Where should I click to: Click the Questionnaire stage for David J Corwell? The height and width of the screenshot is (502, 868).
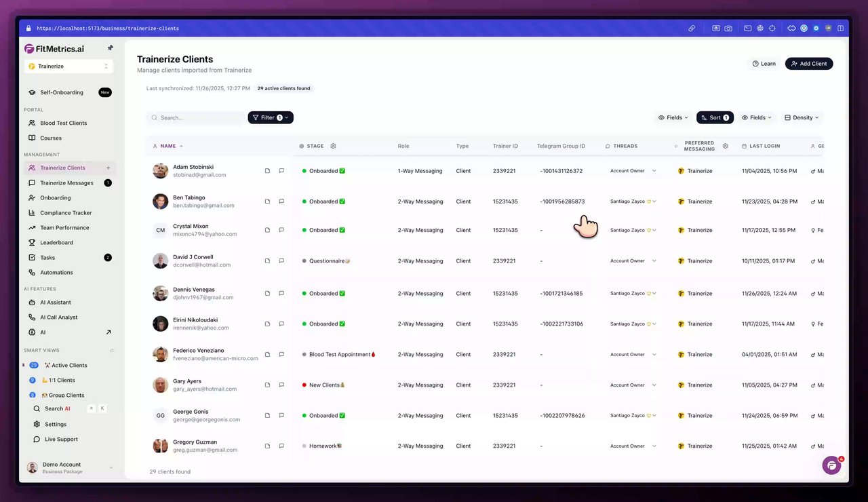pyautogui.click(x=327, y=261)
